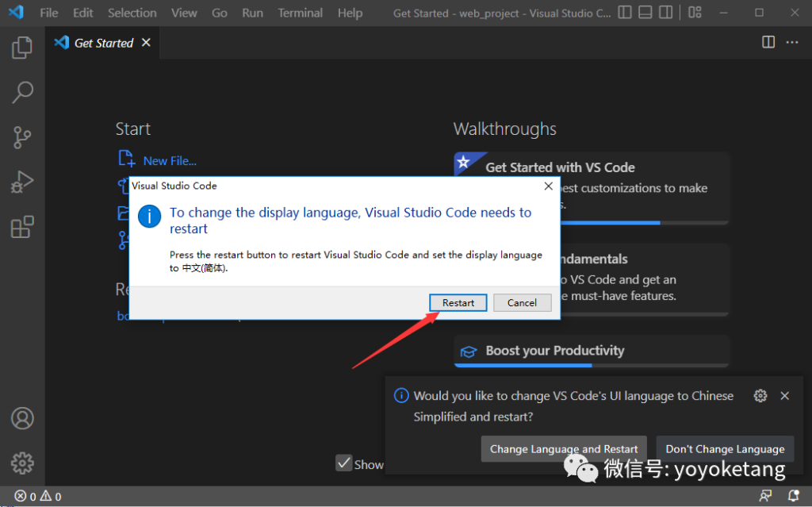
Task: Open the Manage gear icon
Action: tap(22, 463)
